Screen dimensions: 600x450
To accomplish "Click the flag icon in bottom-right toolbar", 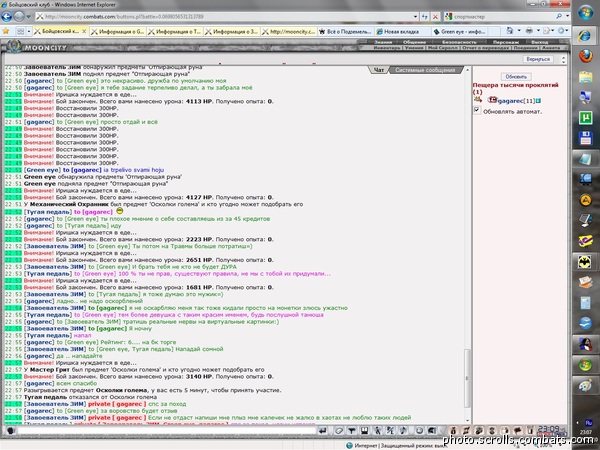I will coord(518,430).
